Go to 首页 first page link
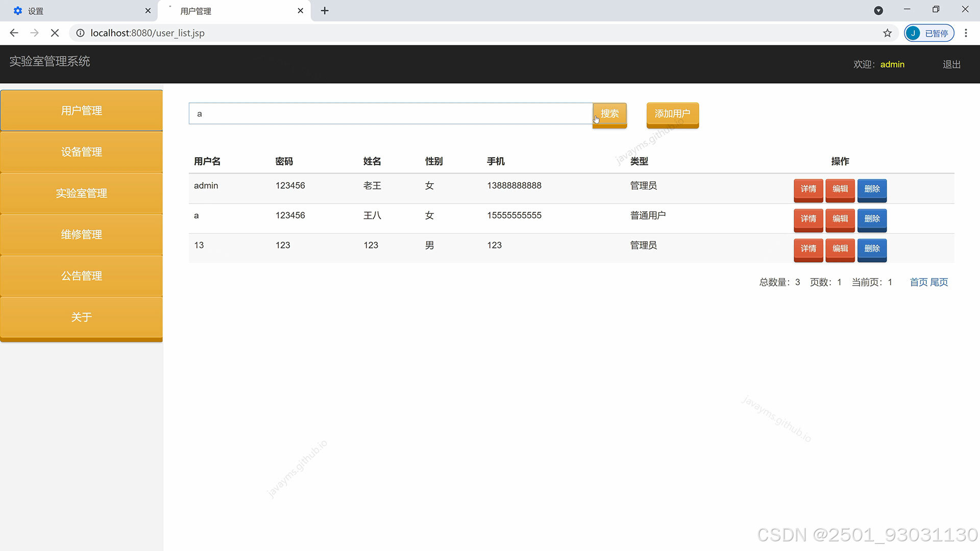The image size is (980, 551). click(919, 282)
